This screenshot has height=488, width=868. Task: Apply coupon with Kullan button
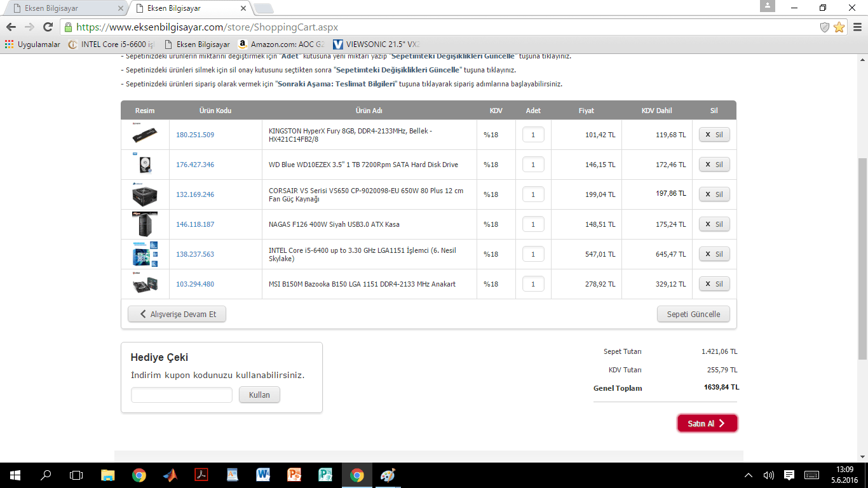(259, 395)
